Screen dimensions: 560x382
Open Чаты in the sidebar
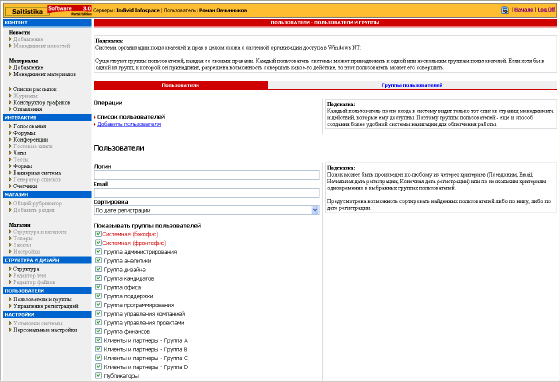[x=20, y=153]
